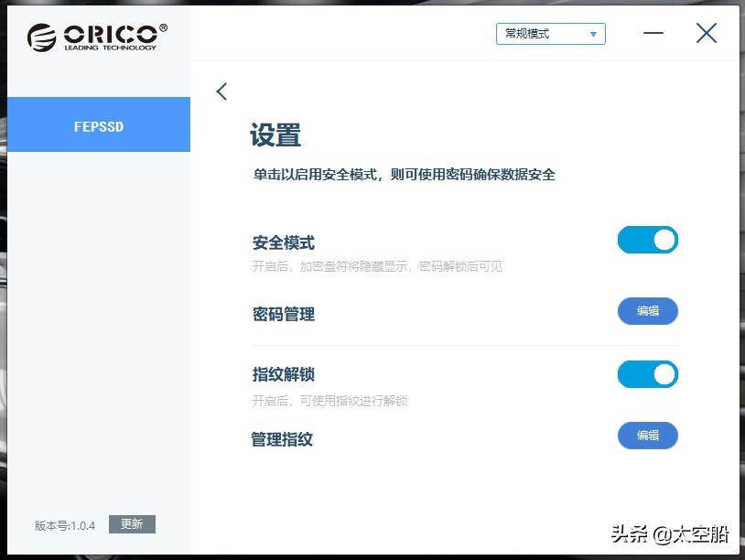Click 编辑 beside 管理指纹

click(x=647, y=436)
